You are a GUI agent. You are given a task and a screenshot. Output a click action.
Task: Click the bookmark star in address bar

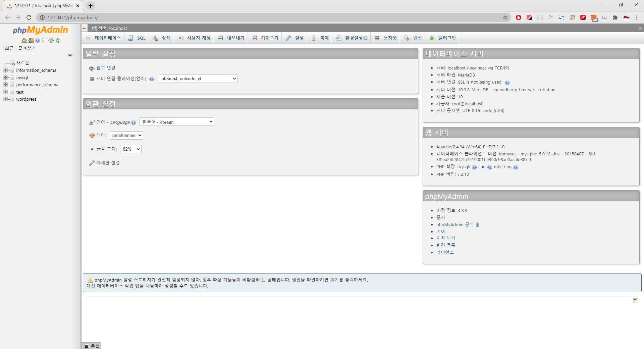(x=505, y=17)
